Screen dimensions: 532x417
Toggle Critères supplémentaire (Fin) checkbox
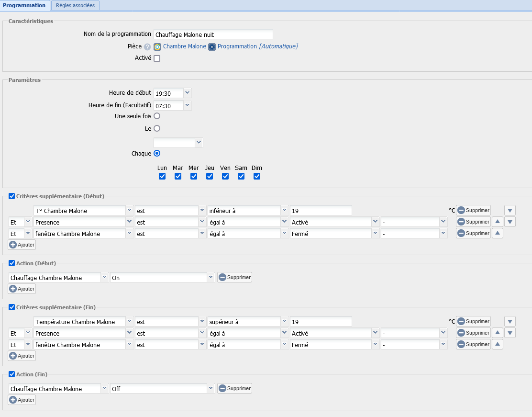[x=12, y=307]
